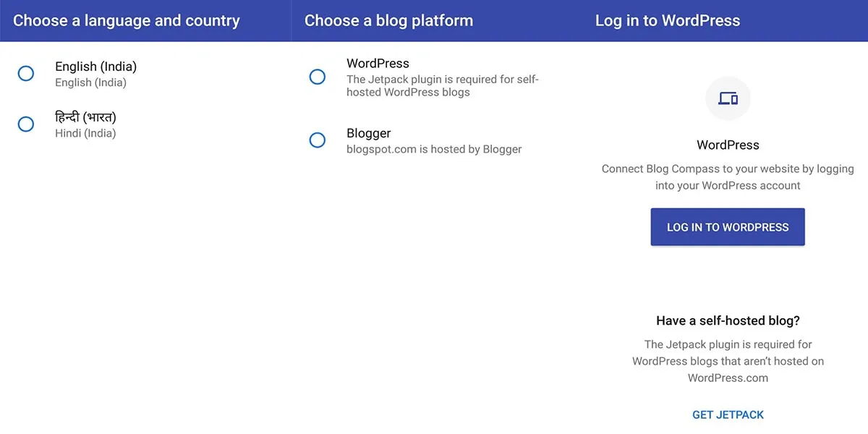Select the Hindi (India) radio button
This screenshot has height=434, width=868.
click(26, 124)
